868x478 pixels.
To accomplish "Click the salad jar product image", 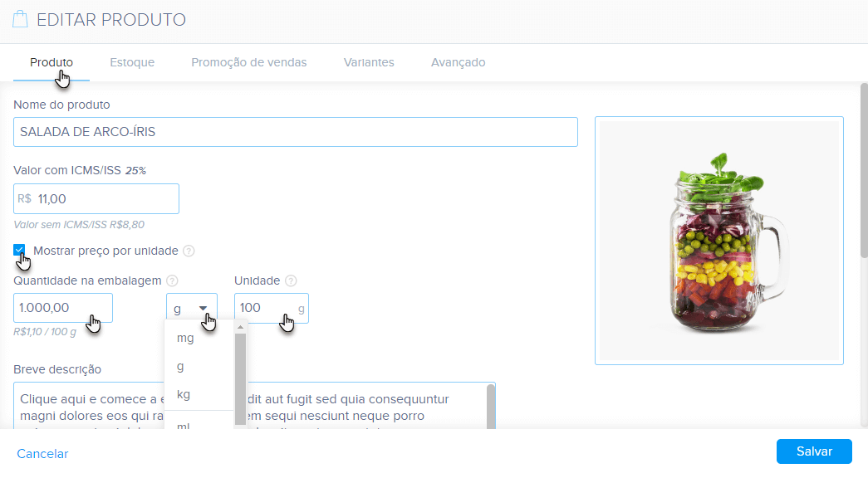I will click(719, 241).
